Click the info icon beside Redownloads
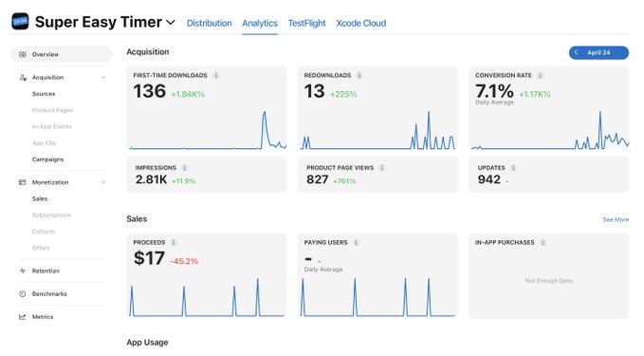The image size is (644, 356). (x=359, y=75)
